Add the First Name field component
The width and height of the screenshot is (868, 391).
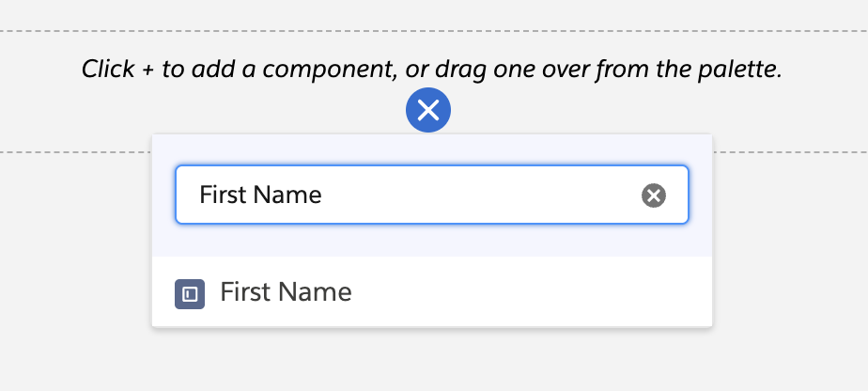(x=286, y=292)
